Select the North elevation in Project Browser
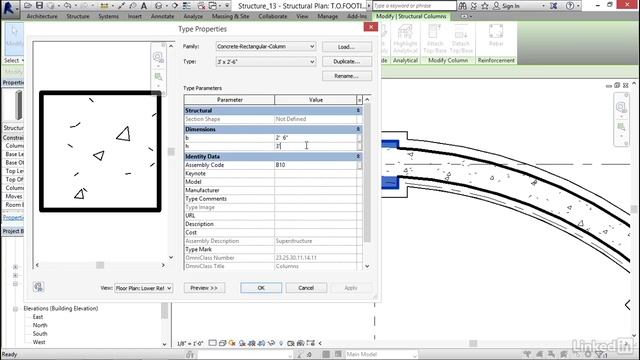Viewport: 640px width, 360px height. coord(40,325)
